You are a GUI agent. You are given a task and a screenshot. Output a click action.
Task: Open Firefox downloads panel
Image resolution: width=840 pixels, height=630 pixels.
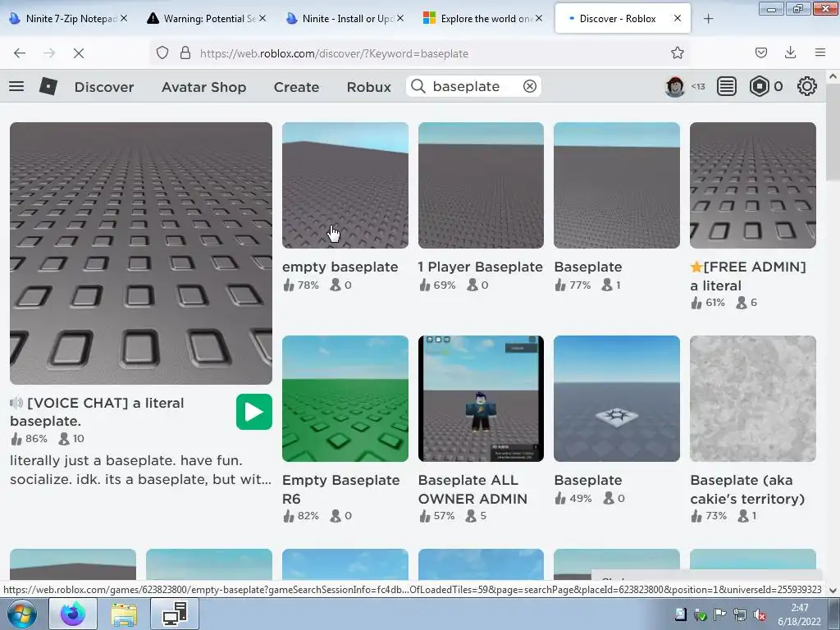(790, 52)
